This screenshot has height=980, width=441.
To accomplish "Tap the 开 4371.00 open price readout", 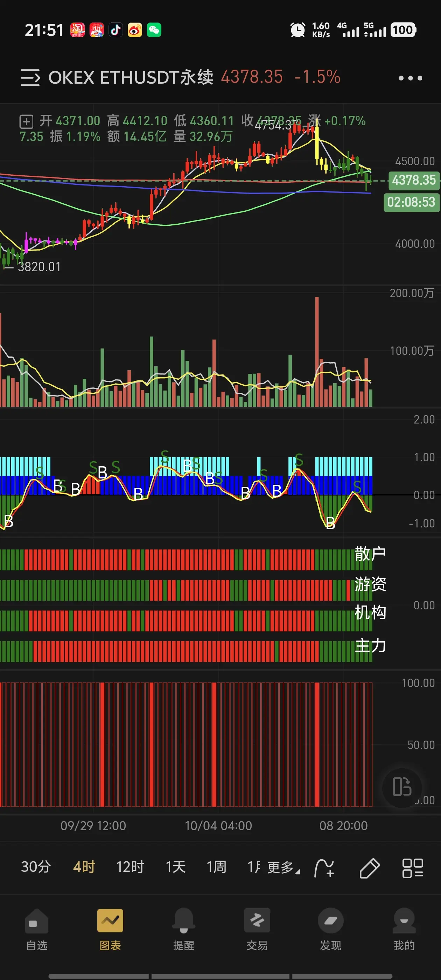I will (x=70, y=121).
